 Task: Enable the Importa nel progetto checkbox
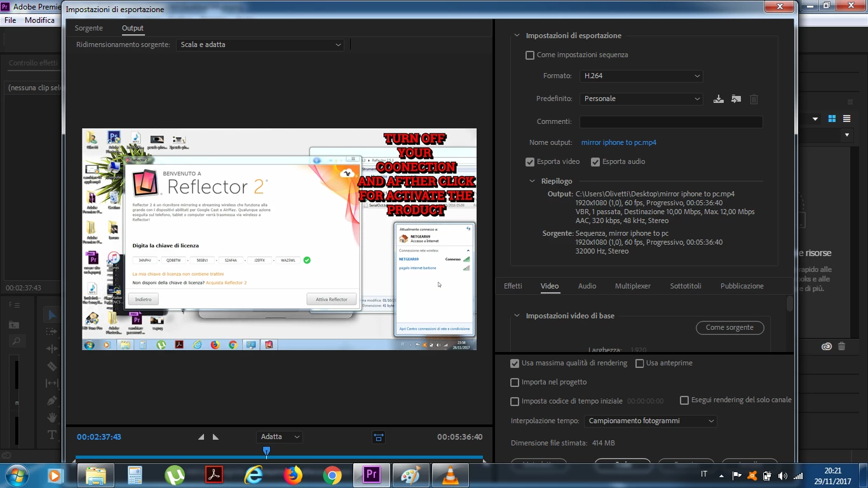click(515, 383)
